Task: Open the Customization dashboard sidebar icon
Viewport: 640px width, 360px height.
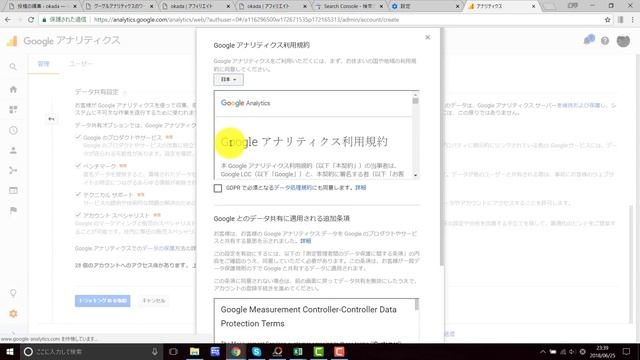Action: (13, 109)
